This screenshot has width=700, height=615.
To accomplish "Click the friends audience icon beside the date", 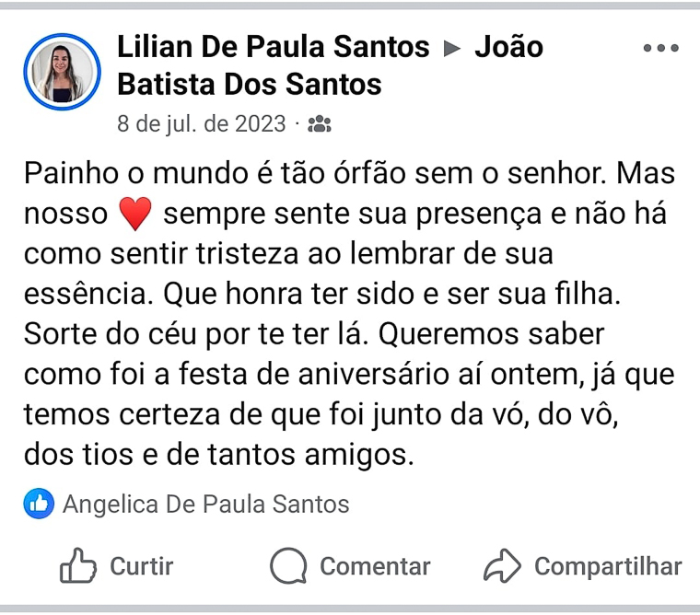I will coord(320,123).
